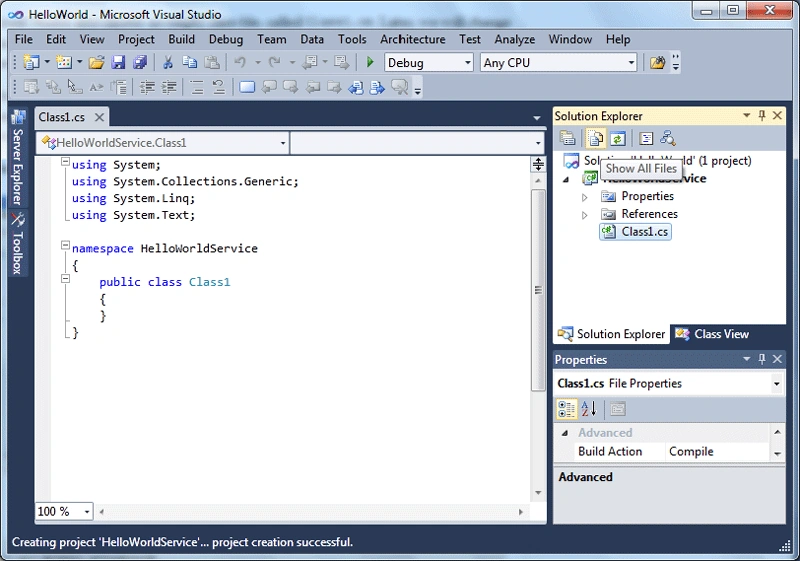800x561 pixels.
Task: Open the Server Explorer side panel
Action: click(x=18, y=158)
